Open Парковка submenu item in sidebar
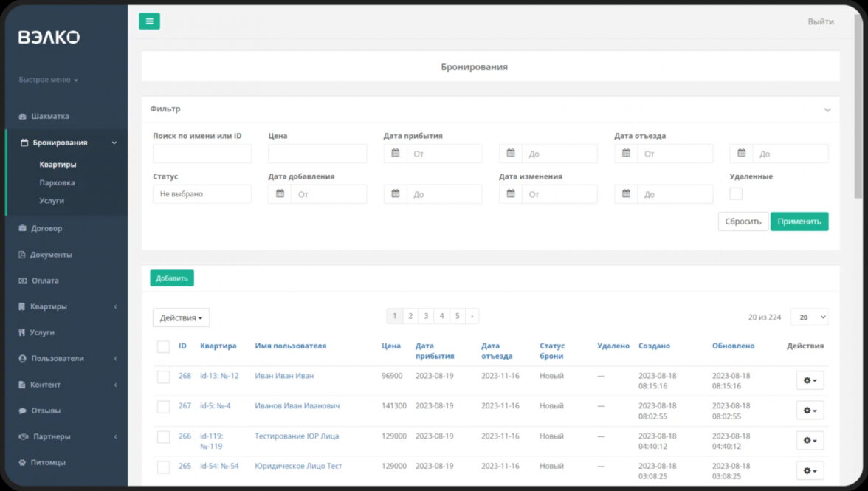Viewport: 868px width, 491px height. pyautogui.click(x=57, y=182)
